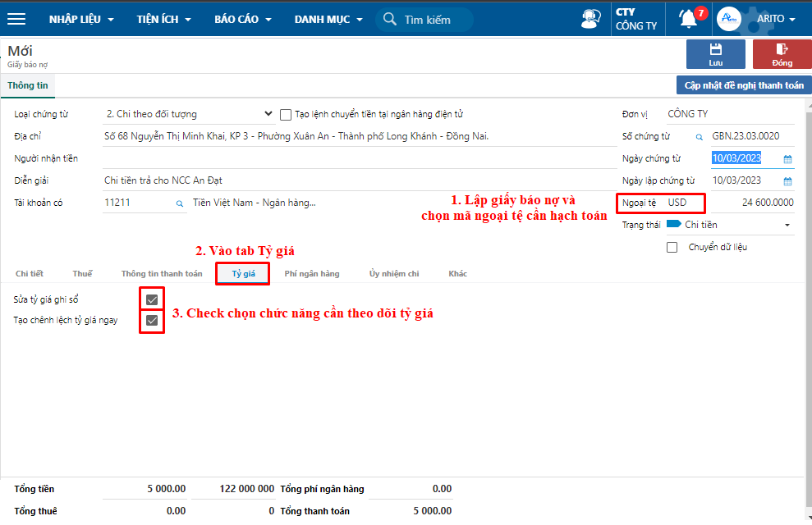
Task: Check the Tạo lệnh chuyển tiền checkbox
Action: 287,115
